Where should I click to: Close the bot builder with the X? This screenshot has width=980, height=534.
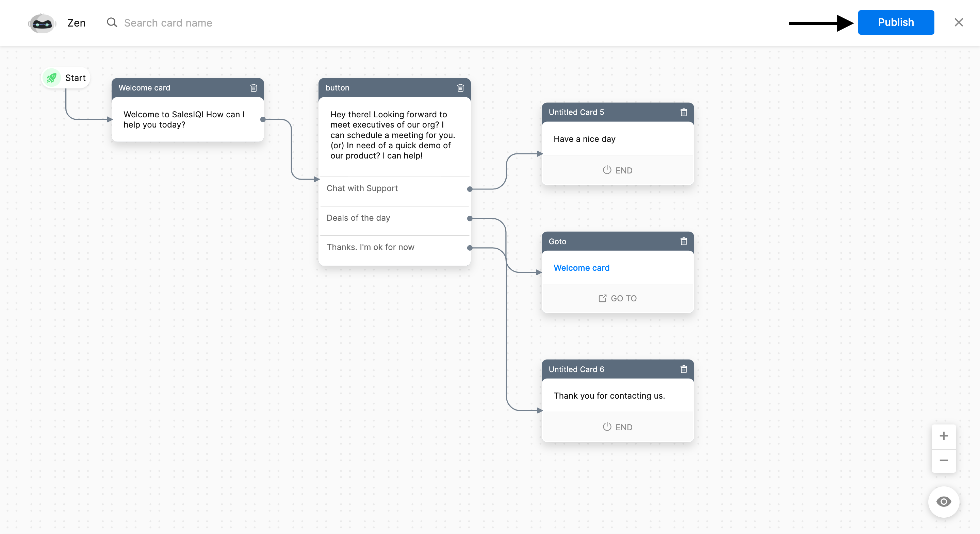pyautogui.click(x=958, y=22)
